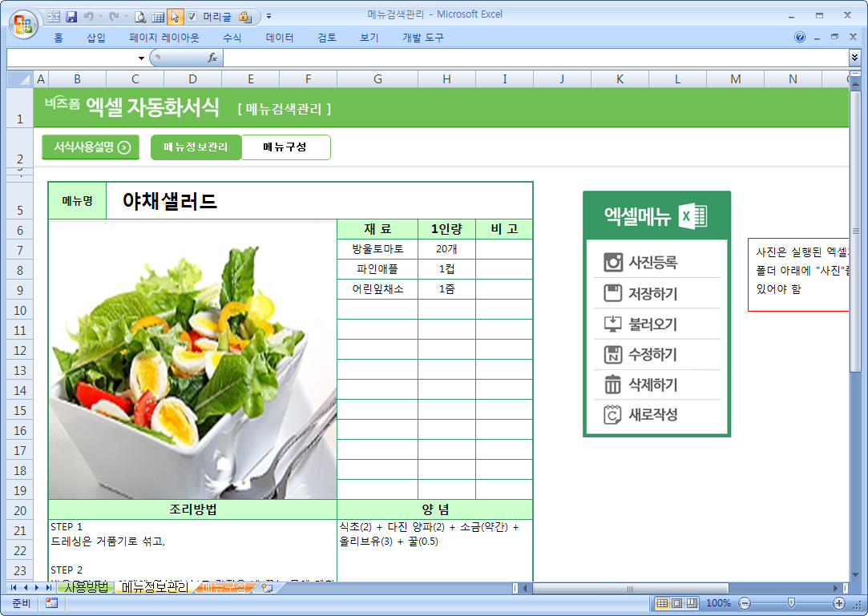Click the Excel logo in 엑셀메뉴 header
This screenshot has height=616, width=868.
(693, 215)
